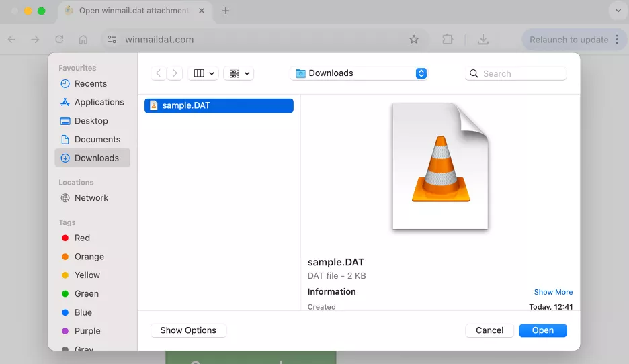
Task: Bookmark the page with star icon
Action: click(414, 40)
